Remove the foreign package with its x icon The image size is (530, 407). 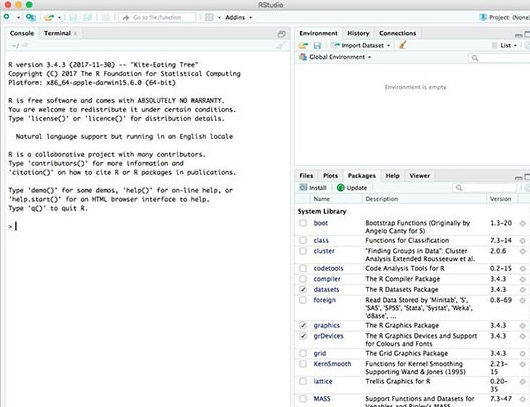pyautogui.click(x=523, y=301)
